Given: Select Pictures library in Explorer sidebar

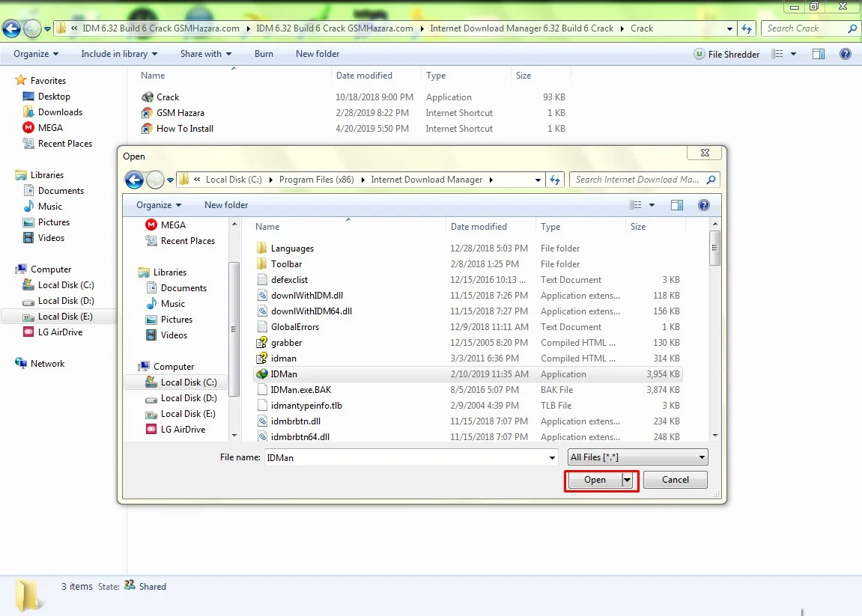Looking at the screenshot, I should click(53, 222).
